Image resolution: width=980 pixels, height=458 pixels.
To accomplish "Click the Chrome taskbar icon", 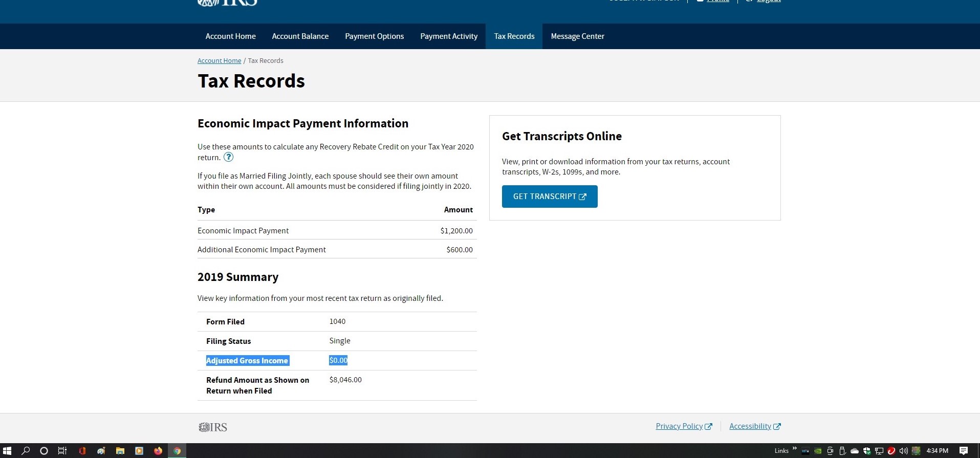I will (177, 451).
